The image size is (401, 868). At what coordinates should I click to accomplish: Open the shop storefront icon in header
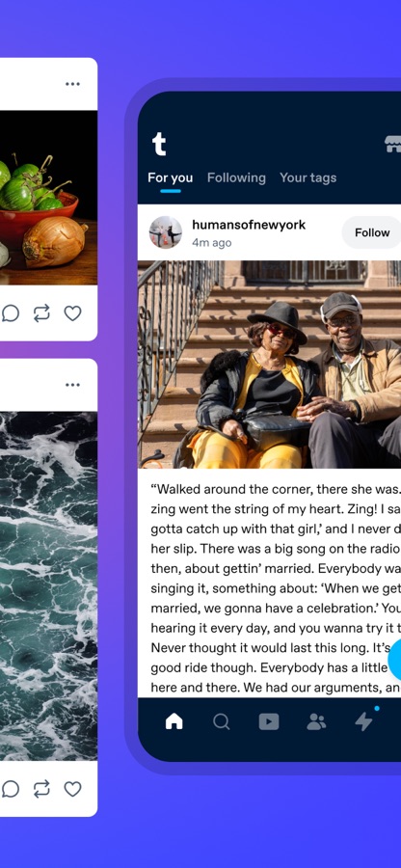pyautogui.click(x=393, y=145)
